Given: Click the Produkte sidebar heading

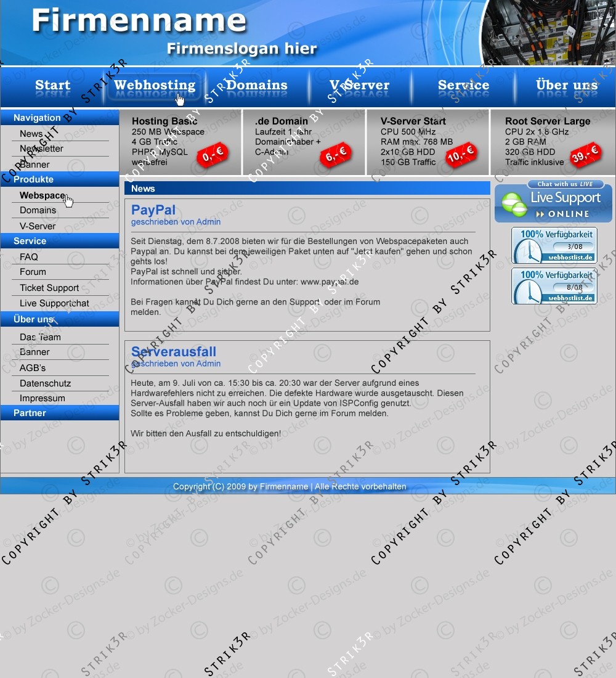Looking at the screenshot, I should coord(60,179).
